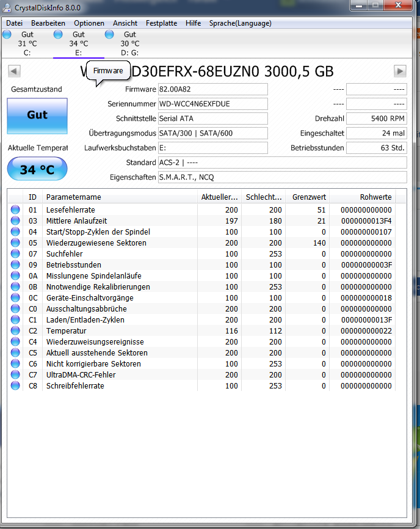Image resolution: width=420 pixels, height=529 pixels.
Task: Click status orb for Nnotwendige Rekalibrierungen
Action: click(x=15, y=286)
